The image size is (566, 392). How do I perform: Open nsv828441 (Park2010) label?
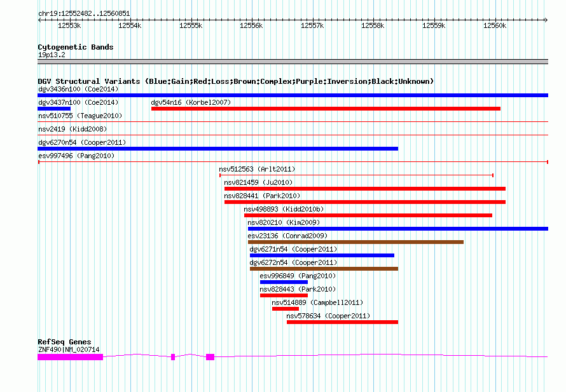[262, 196]
